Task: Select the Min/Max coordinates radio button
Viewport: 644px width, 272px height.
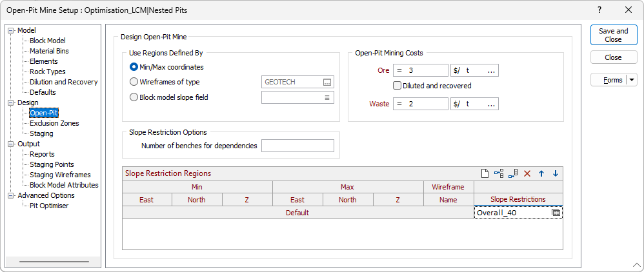Action: click(134, 66)
